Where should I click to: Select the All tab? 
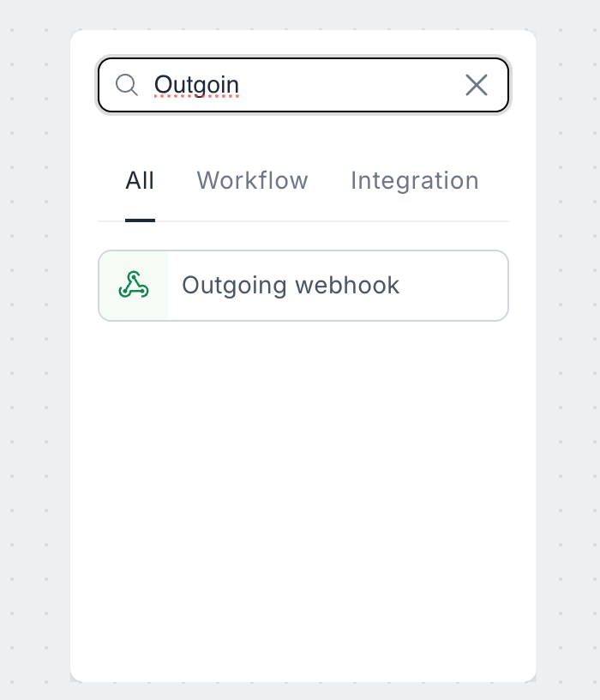coord(140,181)
